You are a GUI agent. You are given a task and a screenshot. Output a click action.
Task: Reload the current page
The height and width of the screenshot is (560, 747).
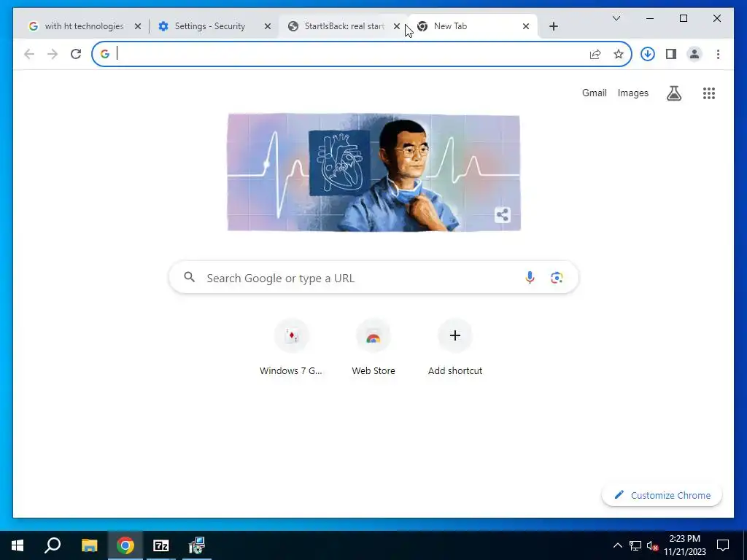point(76,54)
